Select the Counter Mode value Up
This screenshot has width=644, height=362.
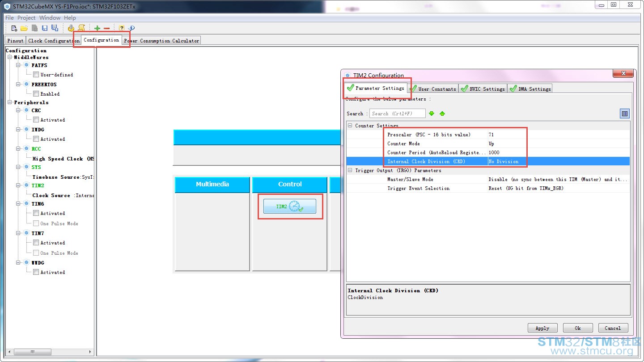point(559,143)
